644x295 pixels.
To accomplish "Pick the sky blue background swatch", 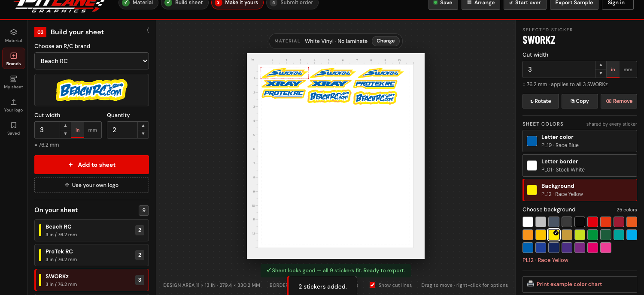I will click(632, 235).
